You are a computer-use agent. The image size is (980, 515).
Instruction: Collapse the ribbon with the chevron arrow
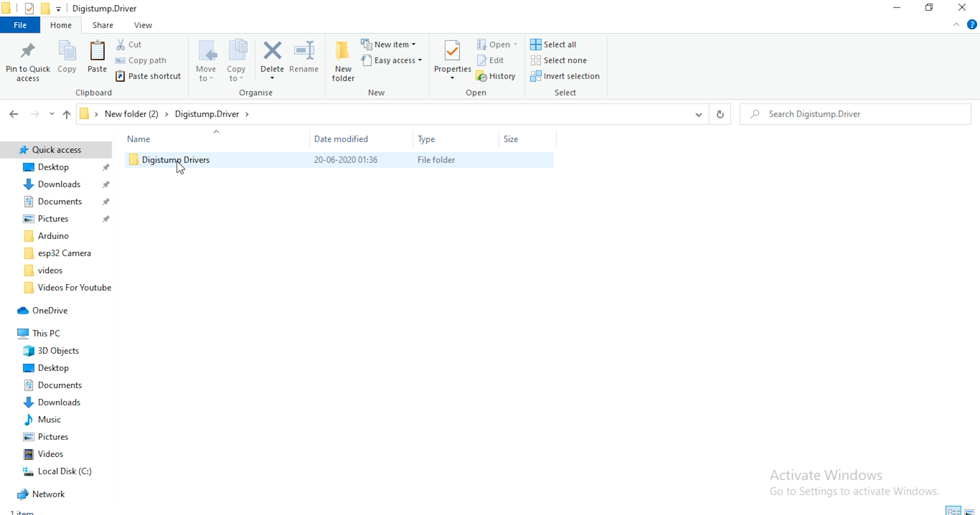pyautogui.click(x=958, y=24)
